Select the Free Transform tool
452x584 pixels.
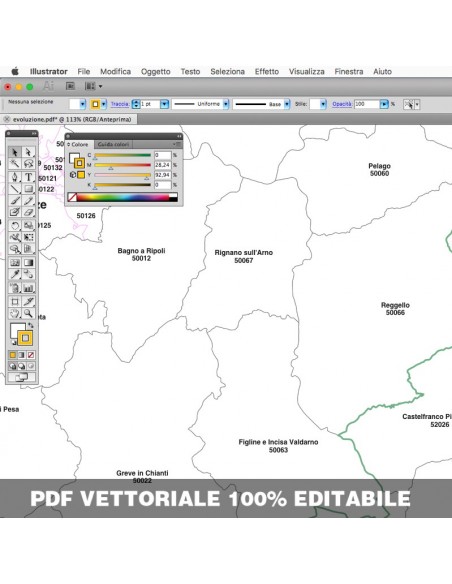(x=28, y=237)
